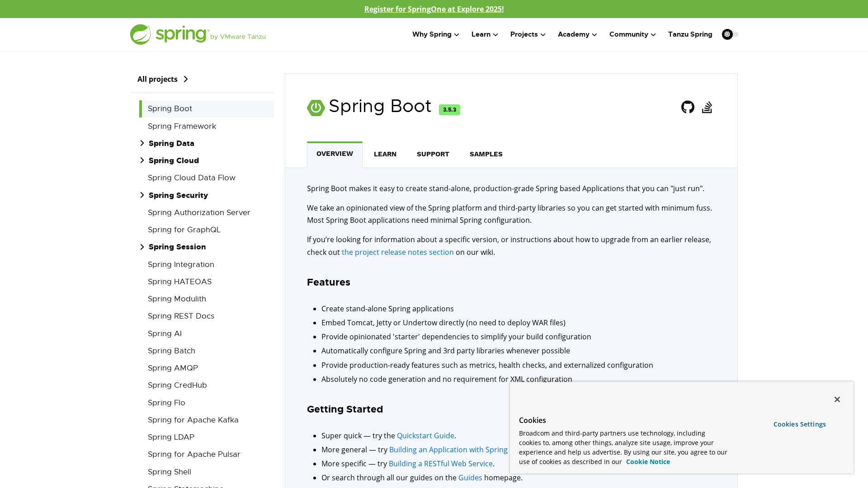Close the cookies banner with X

(x=837, y=399)
